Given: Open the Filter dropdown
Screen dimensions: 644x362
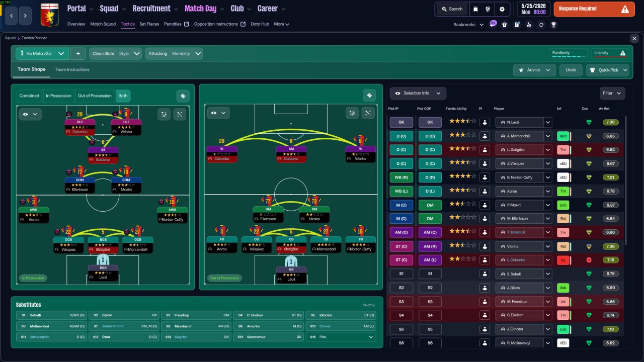Looking at the screenshot, I should click(612, 93).
